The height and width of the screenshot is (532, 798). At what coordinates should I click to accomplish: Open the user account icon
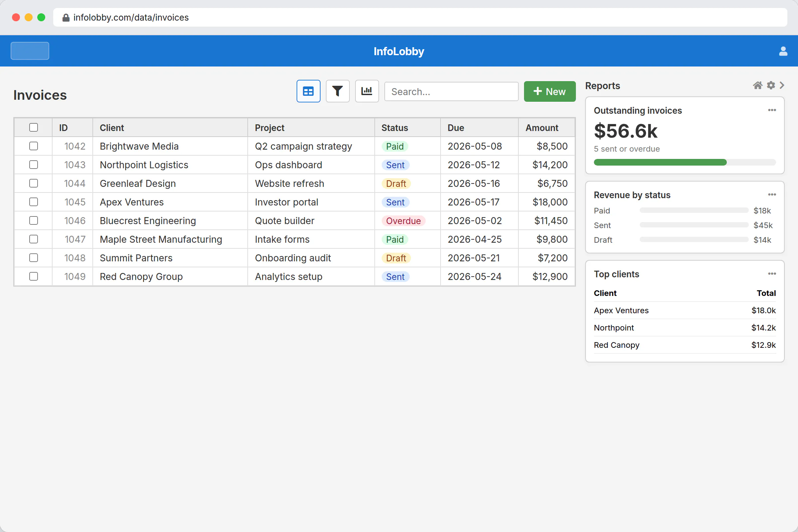pyautogui.click(x=783, y=51)
